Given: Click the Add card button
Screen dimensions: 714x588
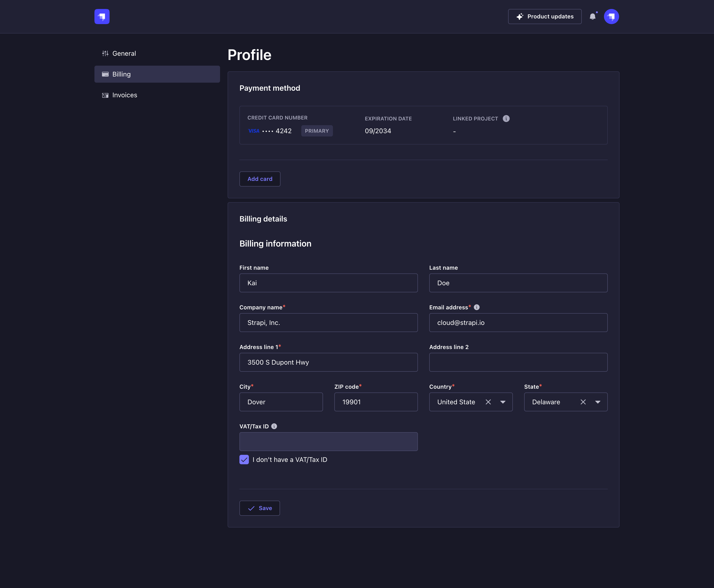Looking at the screenshot, I should tap(259, 179).
